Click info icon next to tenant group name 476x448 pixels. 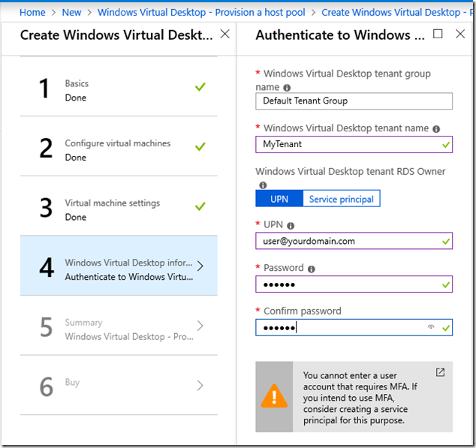click(287, 88)
